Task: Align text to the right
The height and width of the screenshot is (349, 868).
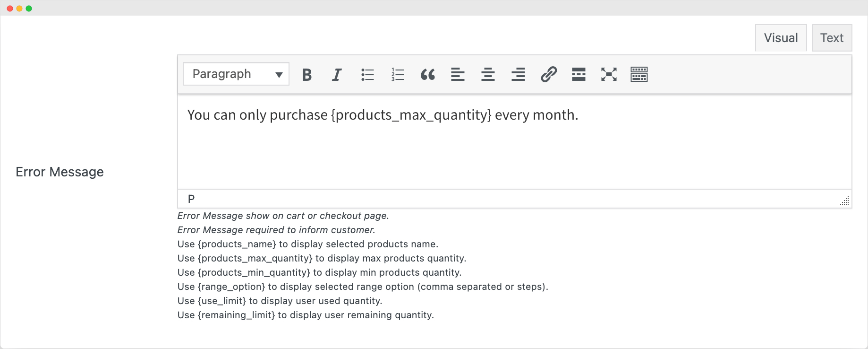Action: [518, 75]
